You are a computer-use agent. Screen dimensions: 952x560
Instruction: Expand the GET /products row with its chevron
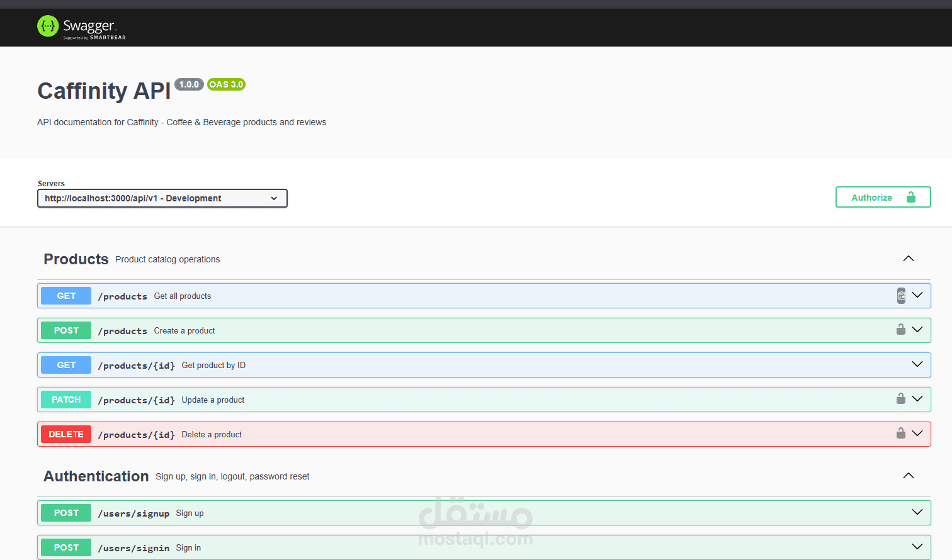click(917, 295)
